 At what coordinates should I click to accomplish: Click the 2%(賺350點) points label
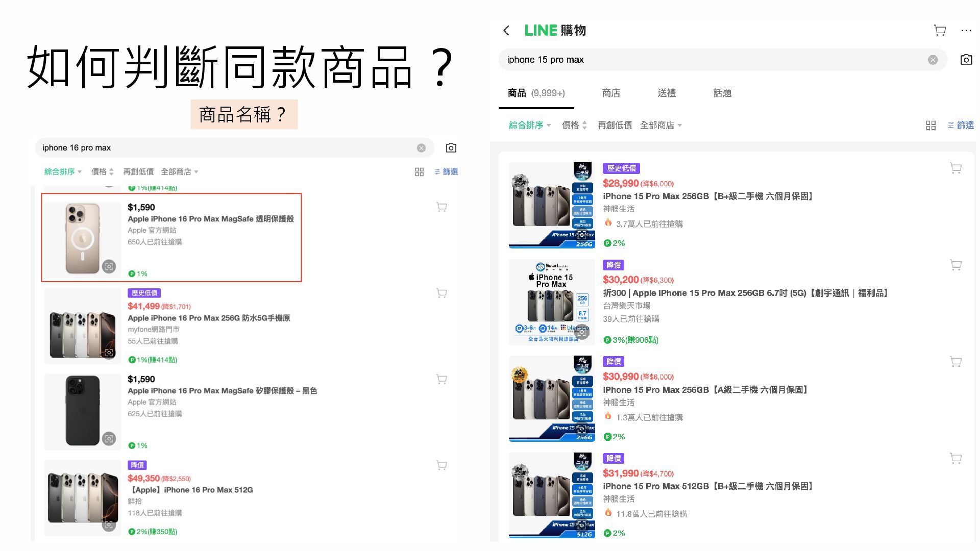point(153,532)
